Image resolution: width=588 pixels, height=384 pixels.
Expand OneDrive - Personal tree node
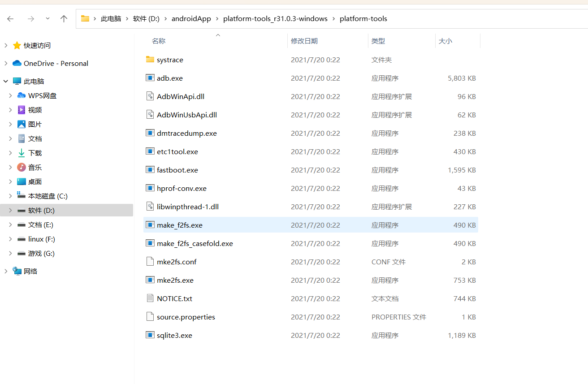[x=6, y=63]
